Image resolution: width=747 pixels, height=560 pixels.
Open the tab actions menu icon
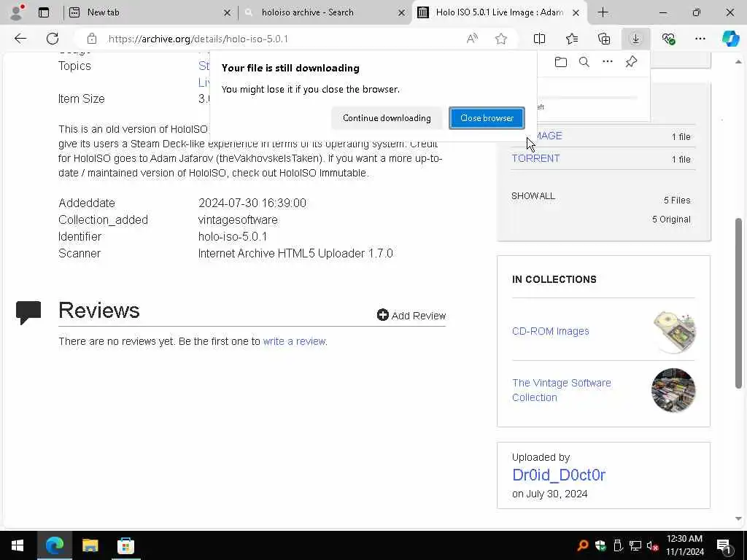click(x=44, y=12)
